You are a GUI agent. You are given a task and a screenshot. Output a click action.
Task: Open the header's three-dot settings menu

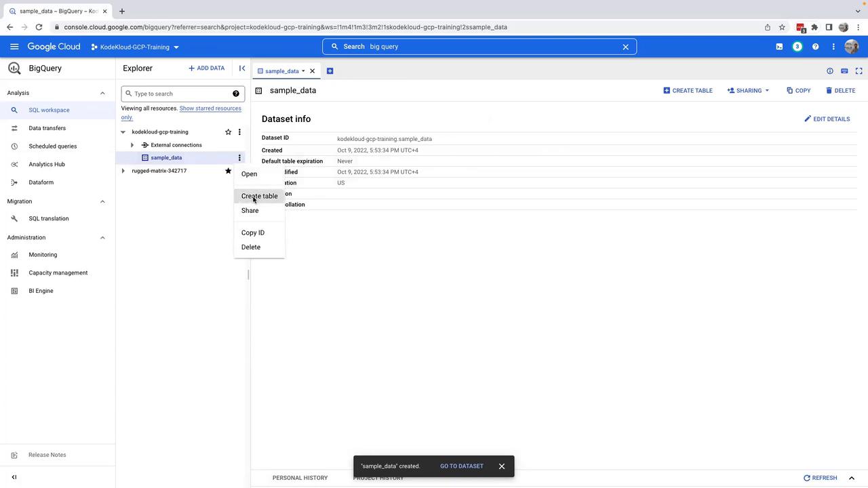(833, 47)
